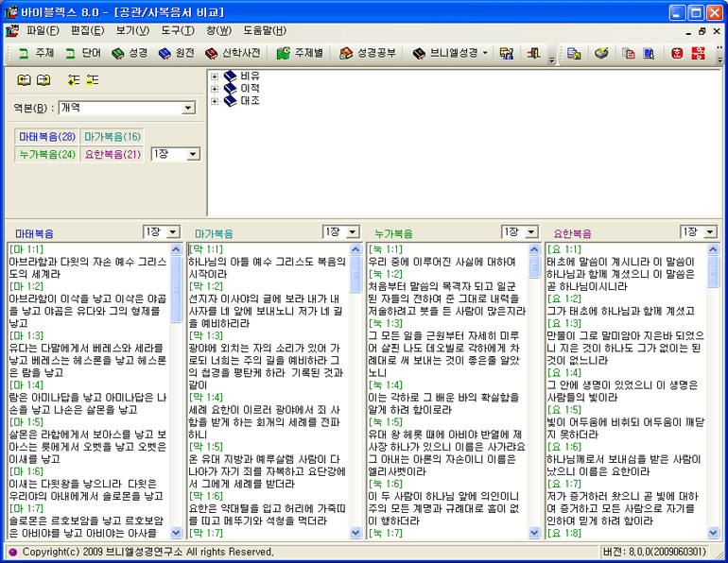Viewport: 728px width, 563px height.
Task: Click the 이적 book icon in the tree
Action: point(231,88)
